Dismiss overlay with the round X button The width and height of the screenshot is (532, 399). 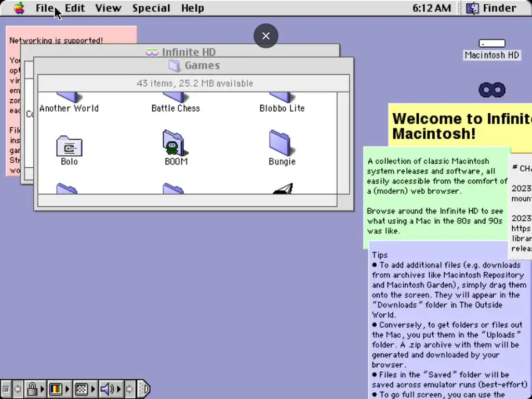[x=265, y=36]
